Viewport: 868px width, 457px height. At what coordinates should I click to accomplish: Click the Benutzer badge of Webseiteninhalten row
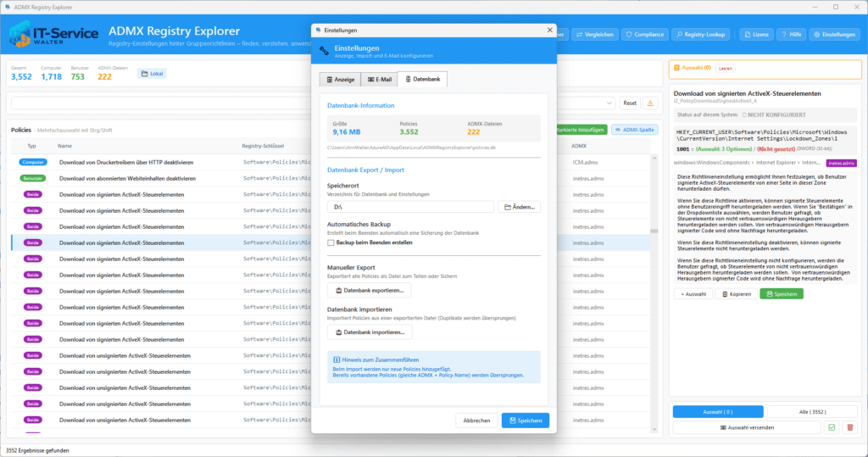(33, 178)
